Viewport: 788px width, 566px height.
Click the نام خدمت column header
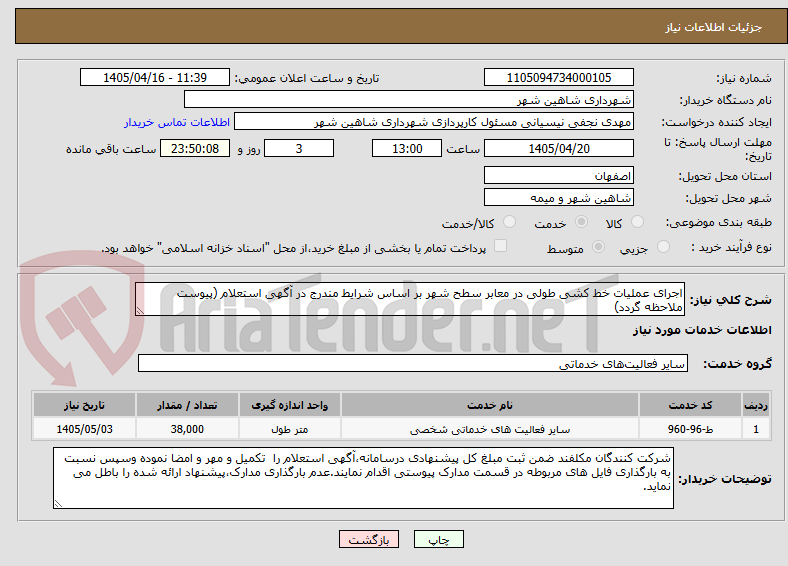(x=490, y=405)
